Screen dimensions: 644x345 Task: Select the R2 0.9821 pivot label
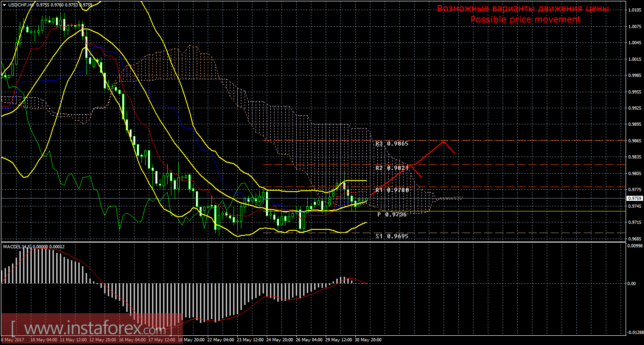[392, 168]
